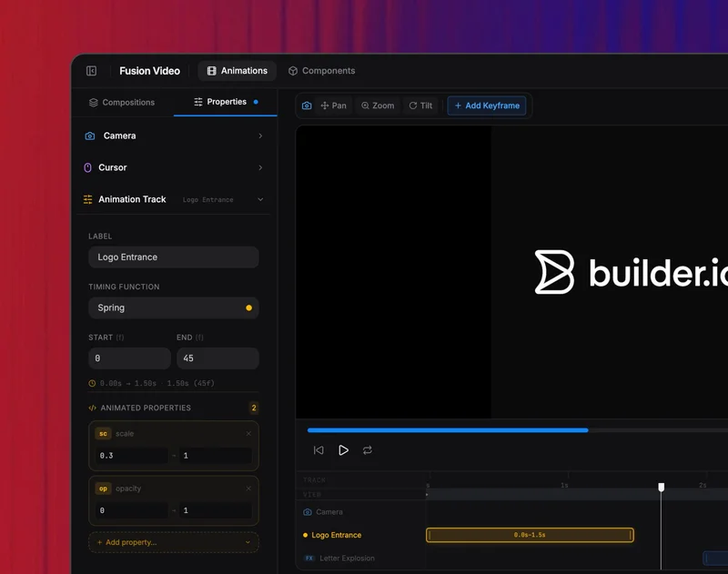Remove the scale animated property
Image resolution: width=728 pixels, height=574 pixels.
(x=248, y=434)
